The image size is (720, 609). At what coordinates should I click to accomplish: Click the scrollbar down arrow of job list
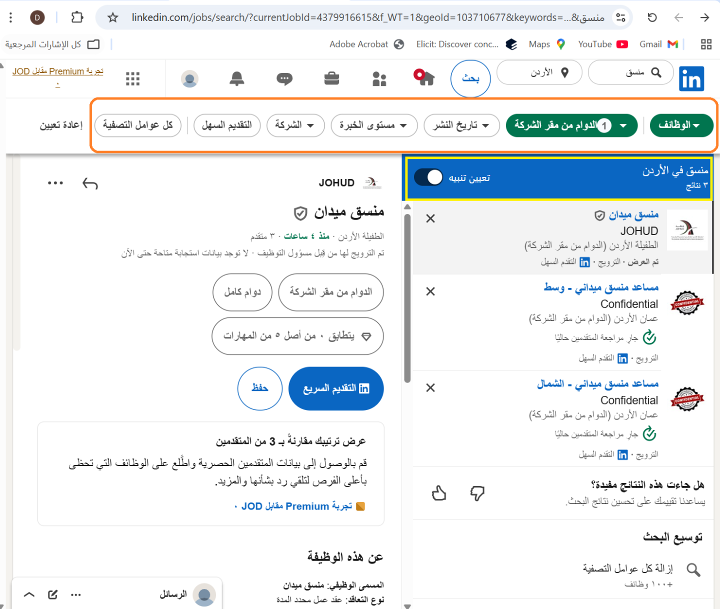(x=407, y=605)
